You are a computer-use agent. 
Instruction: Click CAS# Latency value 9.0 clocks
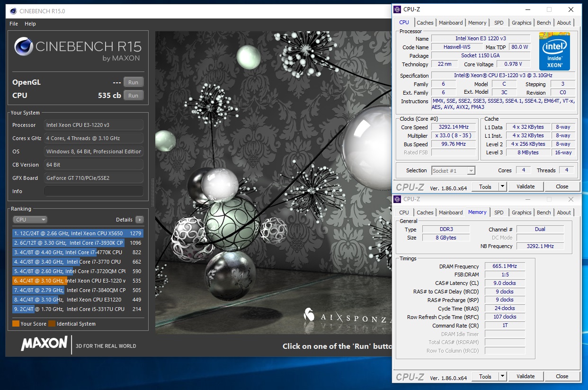[505, 283]
